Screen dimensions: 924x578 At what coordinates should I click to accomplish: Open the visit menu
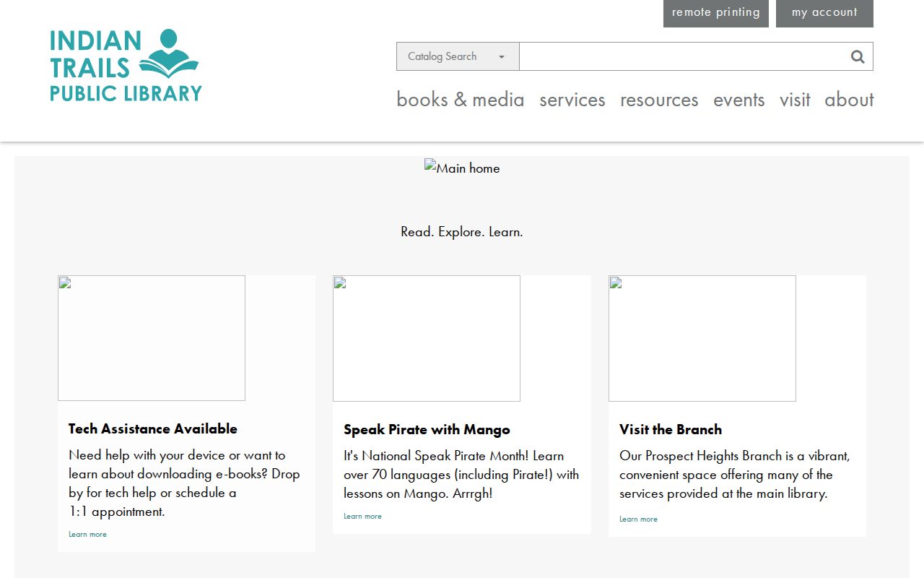tap(795, 100)
